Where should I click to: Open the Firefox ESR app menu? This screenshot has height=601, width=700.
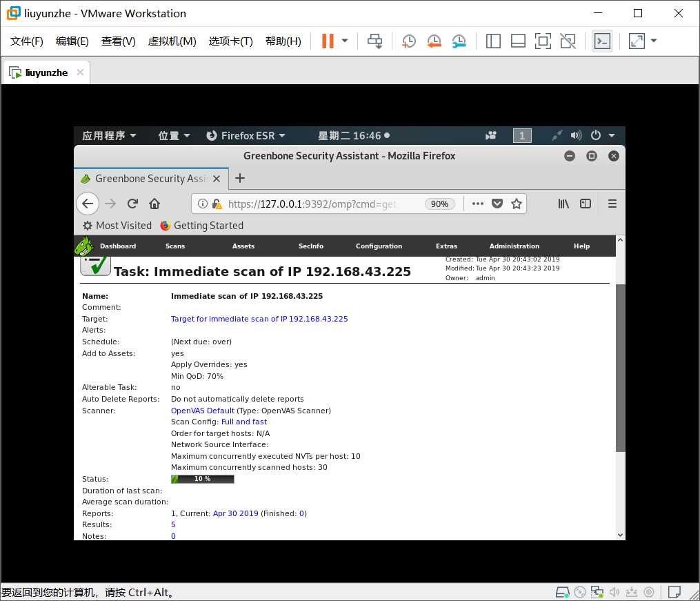click(x=246, y=135)
